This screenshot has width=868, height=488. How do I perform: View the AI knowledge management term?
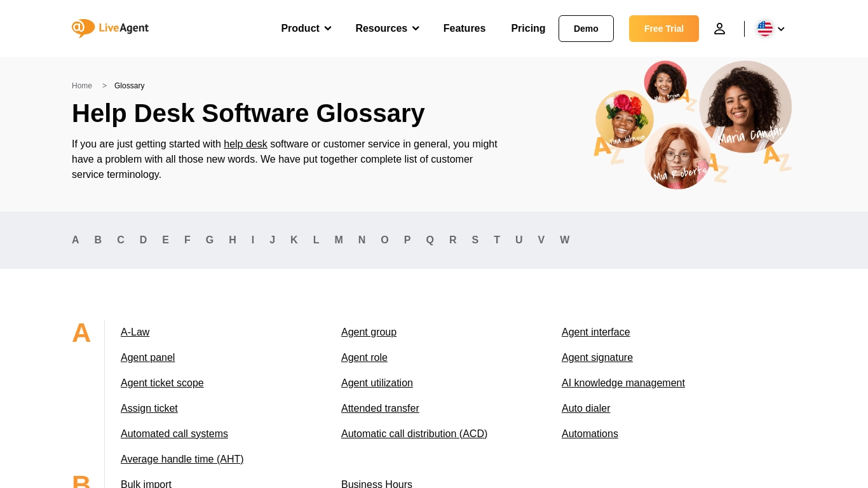pos(623,383)
